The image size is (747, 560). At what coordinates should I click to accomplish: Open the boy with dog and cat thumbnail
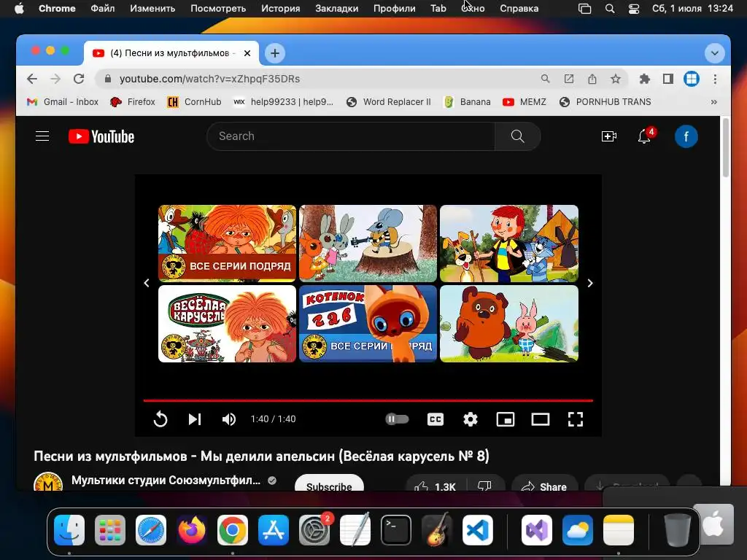point(509,244)
